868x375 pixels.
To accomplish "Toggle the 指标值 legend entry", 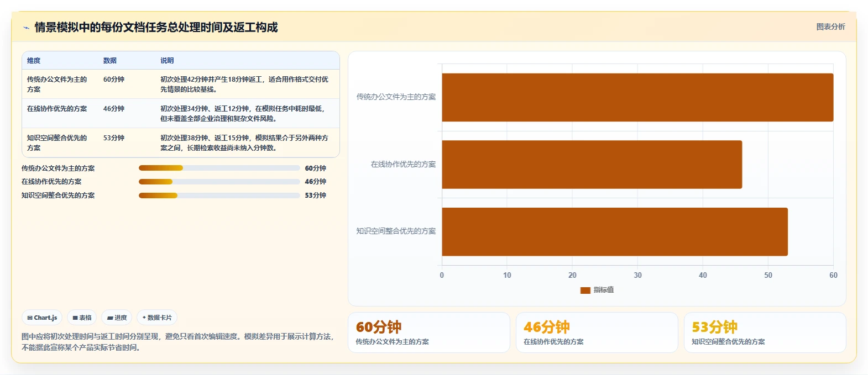I will tap(597, 290).
